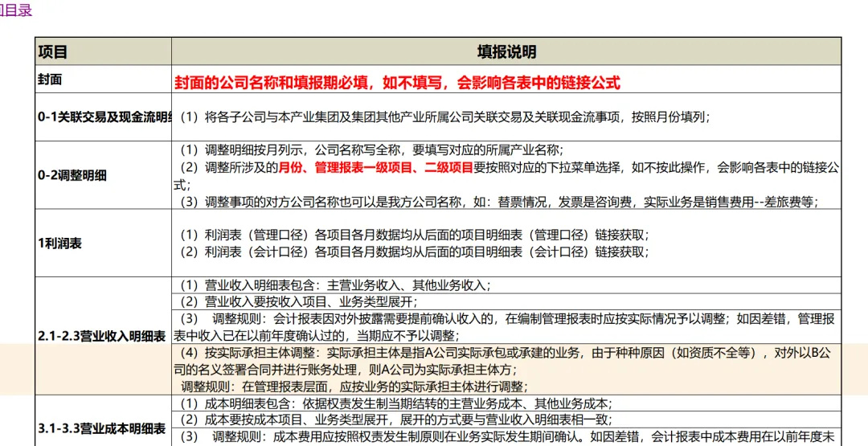Select the cell starting 会计报表因对外披露需要提前确认收入
The height and width of the screenshot is (446, 868).
pos(506,327)
